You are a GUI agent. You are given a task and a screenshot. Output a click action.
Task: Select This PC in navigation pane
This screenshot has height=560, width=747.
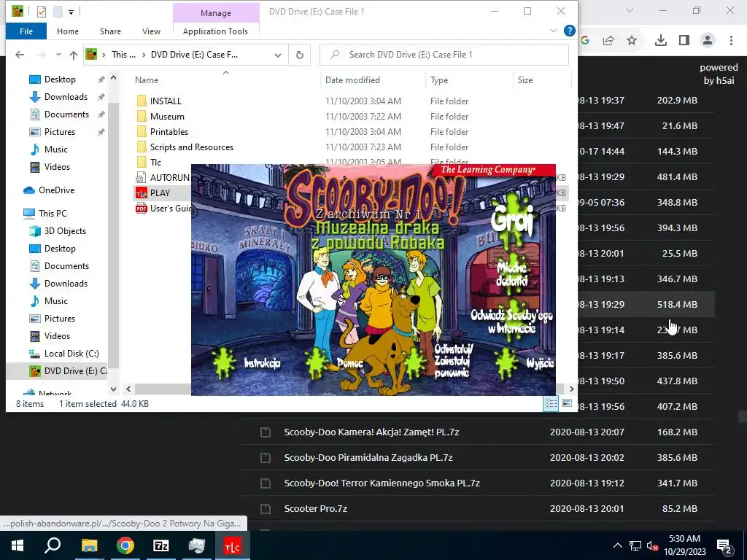(x=53, y=214)
